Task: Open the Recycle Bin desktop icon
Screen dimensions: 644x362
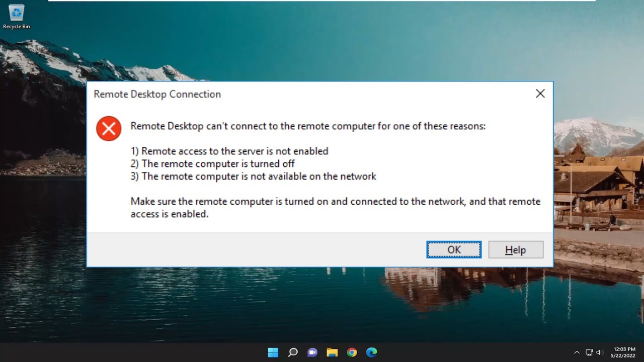Action: point(17,17)
